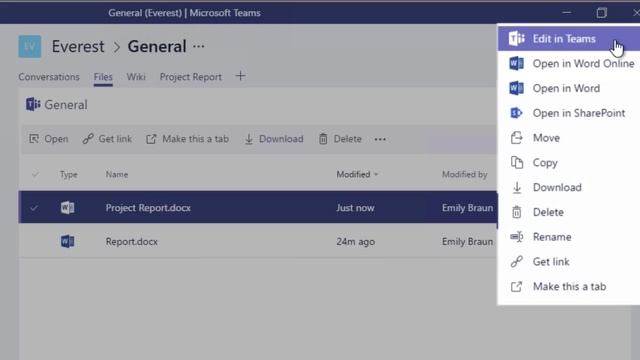Screen dimensions: 640x360
Task: Click Open button label in toolbar
Action: click(56, 139)
